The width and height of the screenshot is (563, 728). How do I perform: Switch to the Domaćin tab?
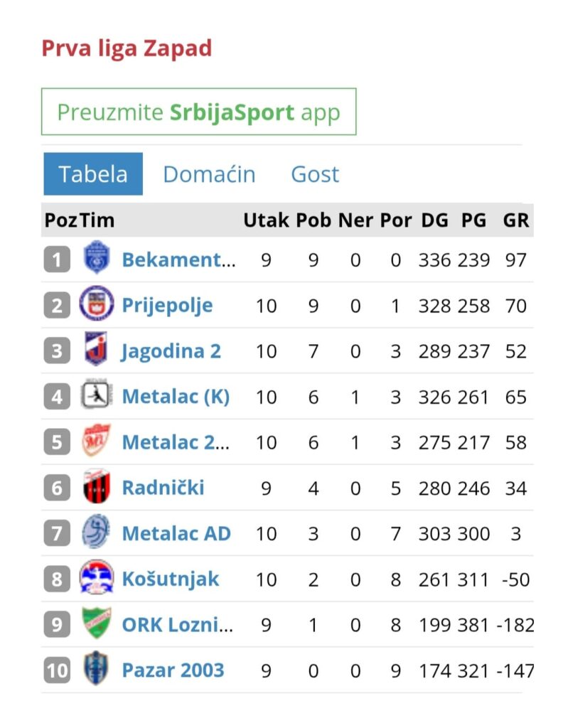[209, 175]
